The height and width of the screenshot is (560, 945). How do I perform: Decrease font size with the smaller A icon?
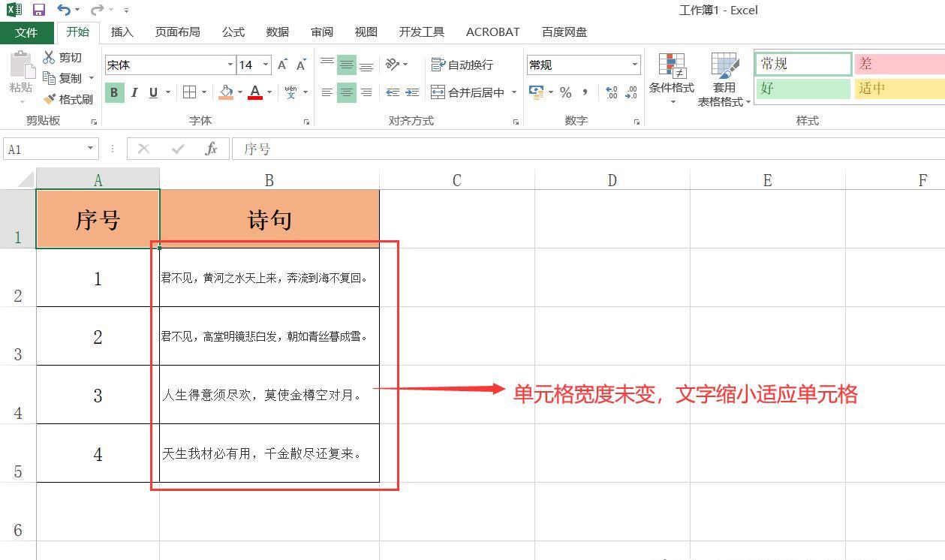pyautogui.click(x=301, y=65)
